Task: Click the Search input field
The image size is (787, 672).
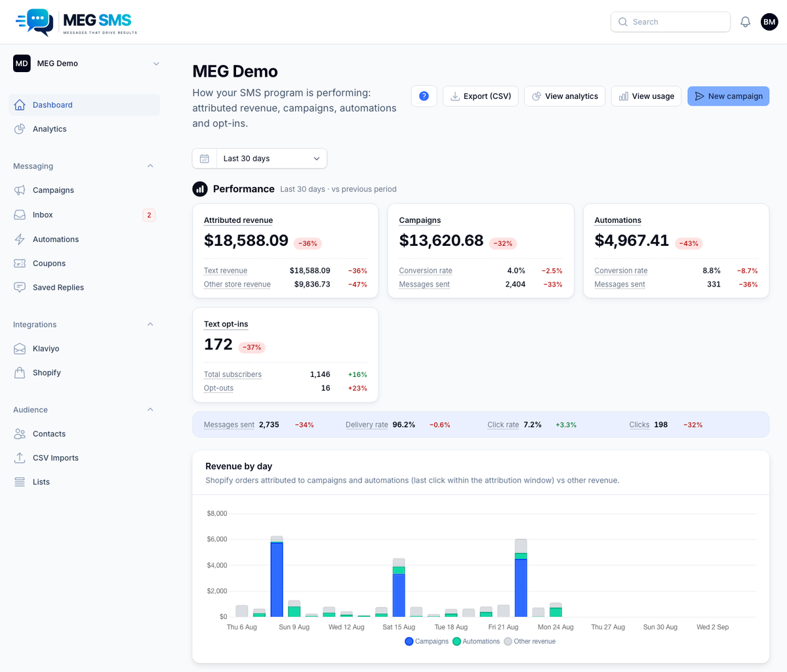Action: [670, 22]
